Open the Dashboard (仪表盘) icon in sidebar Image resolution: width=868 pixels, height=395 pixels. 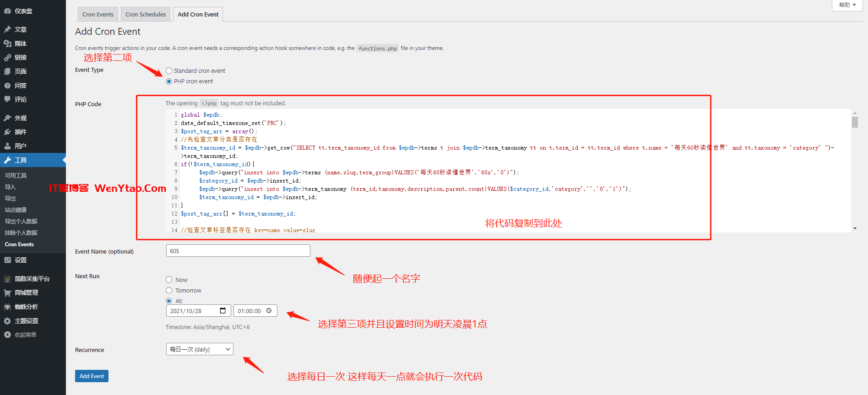[x=7, y=11]
